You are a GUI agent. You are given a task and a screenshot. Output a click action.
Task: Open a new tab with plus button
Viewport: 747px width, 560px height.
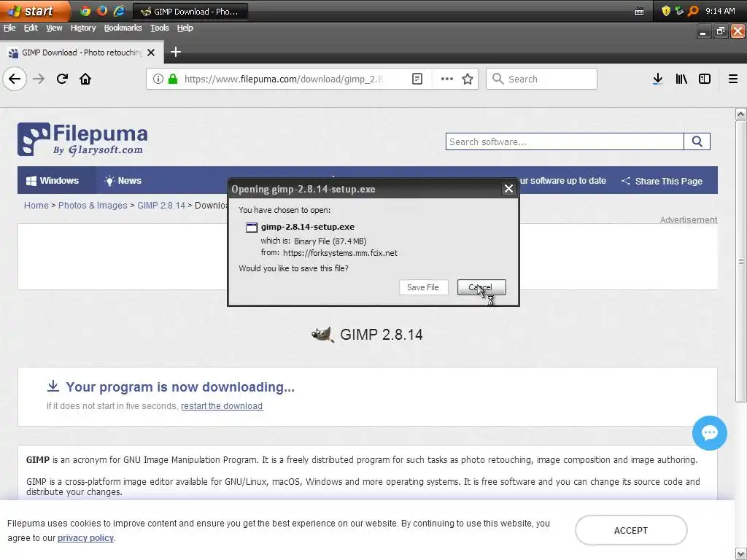pos(176,52)
